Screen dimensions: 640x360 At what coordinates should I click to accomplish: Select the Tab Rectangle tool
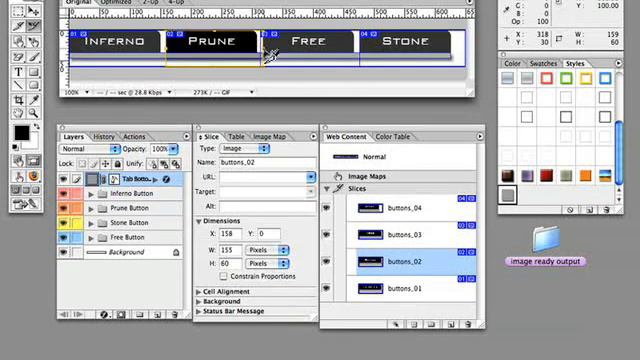click(33, 85)
